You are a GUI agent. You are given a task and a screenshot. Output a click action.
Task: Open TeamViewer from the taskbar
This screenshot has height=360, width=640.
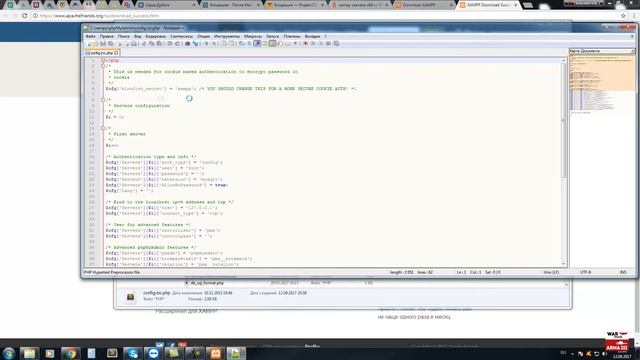coord(153,353)
